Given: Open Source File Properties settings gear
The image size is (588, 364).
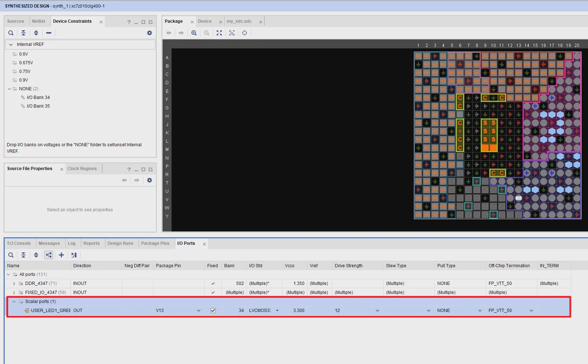Looking at the screenshot, I should (150, 180).
